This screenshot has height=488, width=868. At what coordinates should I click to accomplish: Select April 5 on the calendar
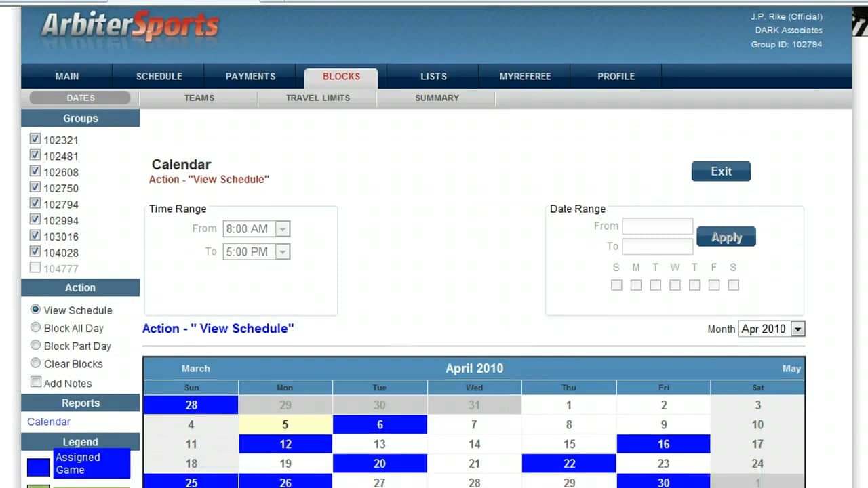pyautogui.click(x=285, y=425)
